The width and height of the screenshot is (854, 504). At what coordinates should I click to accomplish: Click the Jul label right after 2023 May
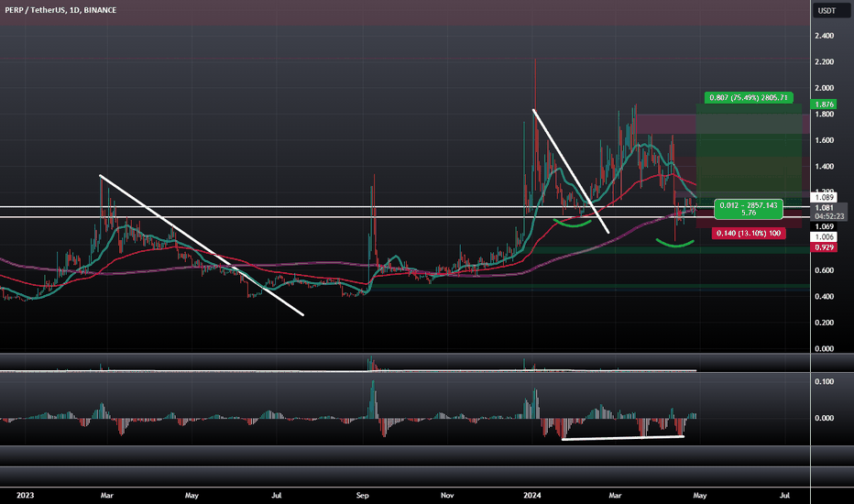pos(277,495)
